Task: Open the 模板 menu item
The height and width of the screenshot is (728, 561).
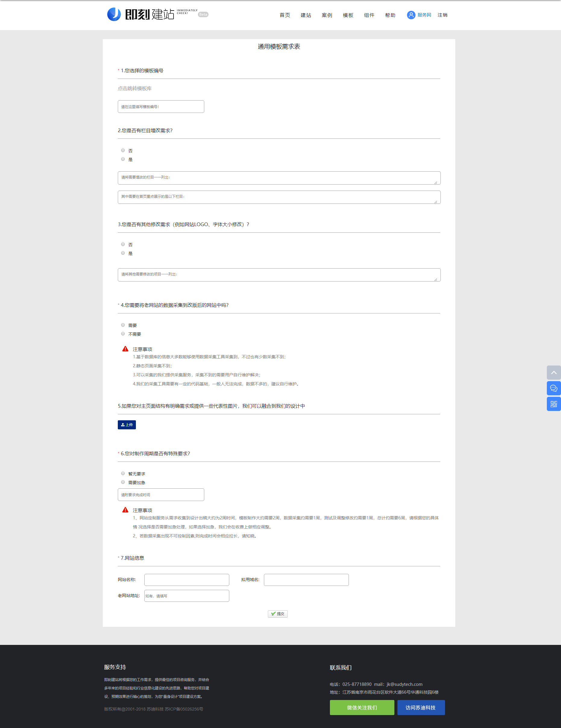Action: click(348, 15)
